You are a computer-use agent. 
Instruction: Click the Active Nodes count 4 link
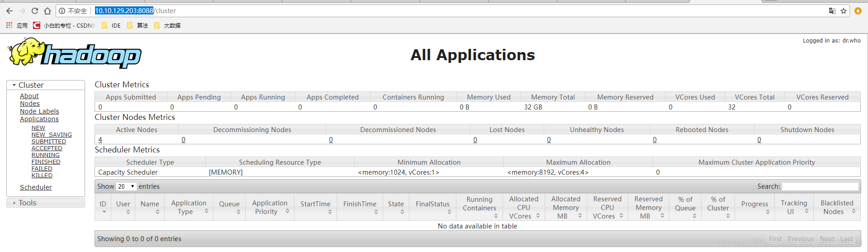pos(100,140)
